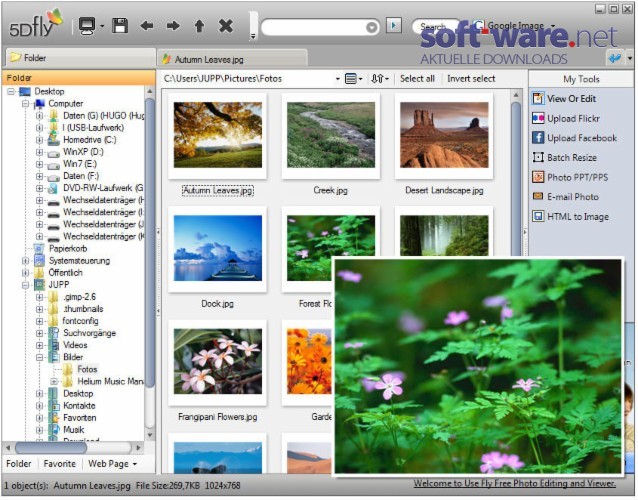Click Select all
This screenshot has width=638, height=500.
(x=417, y=79)
